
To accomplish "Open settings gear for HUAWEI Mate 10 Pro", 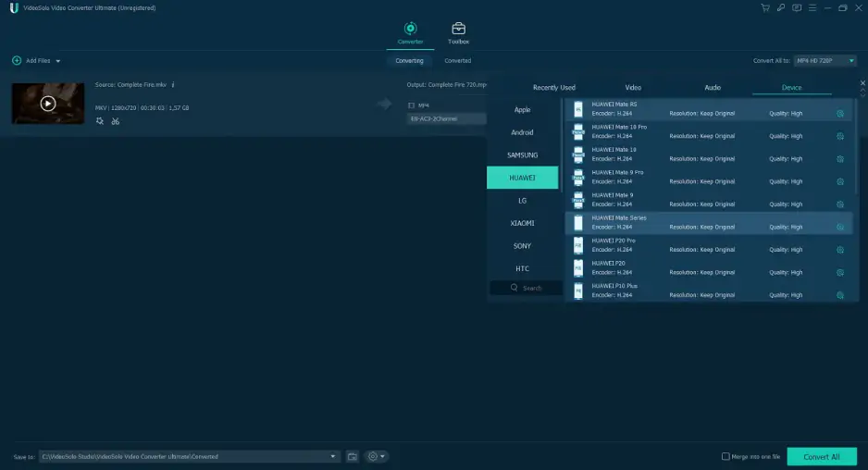I will tap(839, 136).
